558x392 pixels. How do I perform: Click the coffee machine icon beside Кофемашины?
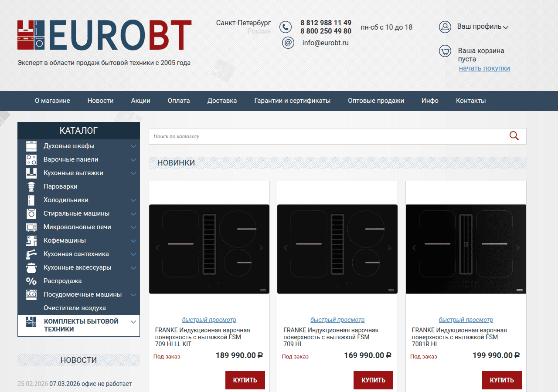click(x=31, y=240)
